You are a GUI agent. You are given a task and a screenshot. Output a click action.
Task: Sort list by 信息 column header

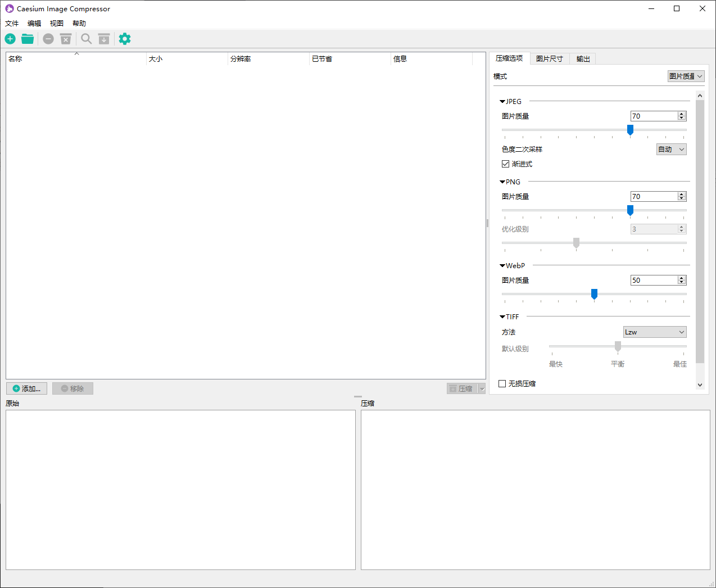point(432,59)
